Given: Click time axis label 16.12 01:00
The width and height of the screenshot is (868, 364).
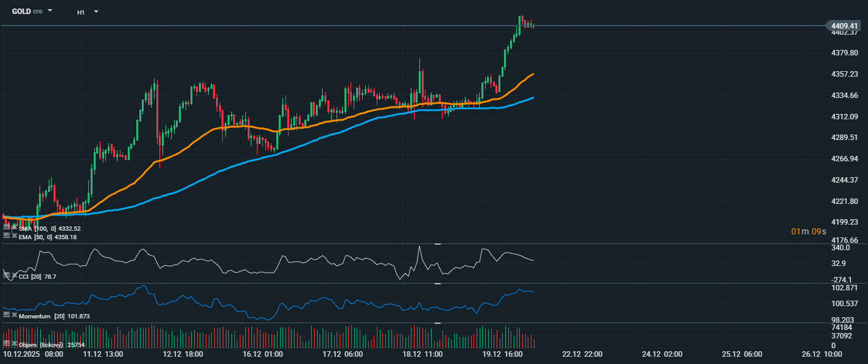Looking at the screenshot, I should 264,354.
